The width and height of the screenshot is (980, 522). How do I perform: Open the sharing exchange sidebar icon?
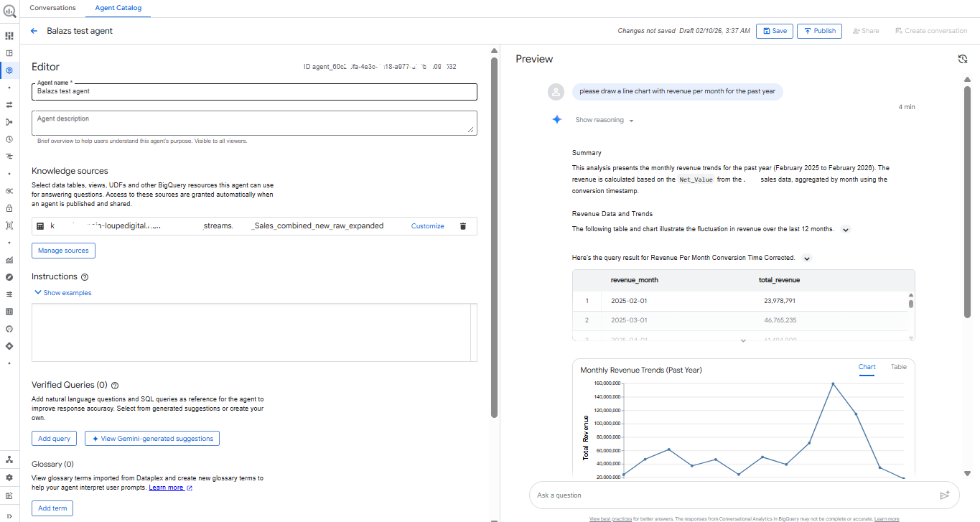coord(9,191)
